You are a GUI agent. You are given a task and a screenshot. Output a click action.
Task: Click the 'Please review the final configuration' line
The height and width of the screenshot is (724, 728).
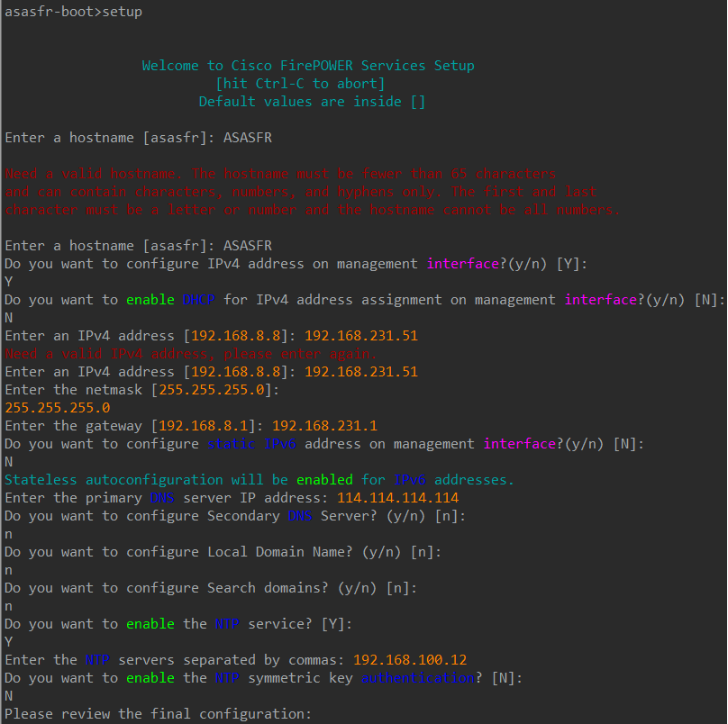pos(158,714)
